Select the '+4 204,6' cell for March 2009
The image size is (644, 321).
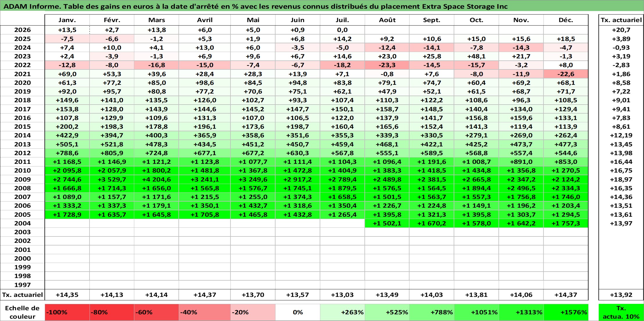157,179
